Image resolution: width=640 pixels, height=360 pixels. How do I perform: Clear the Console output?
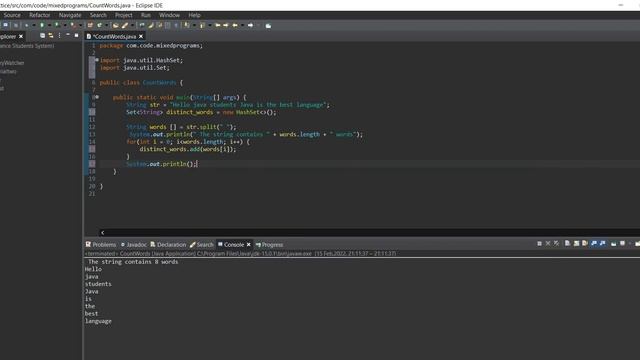coord(567,244)
